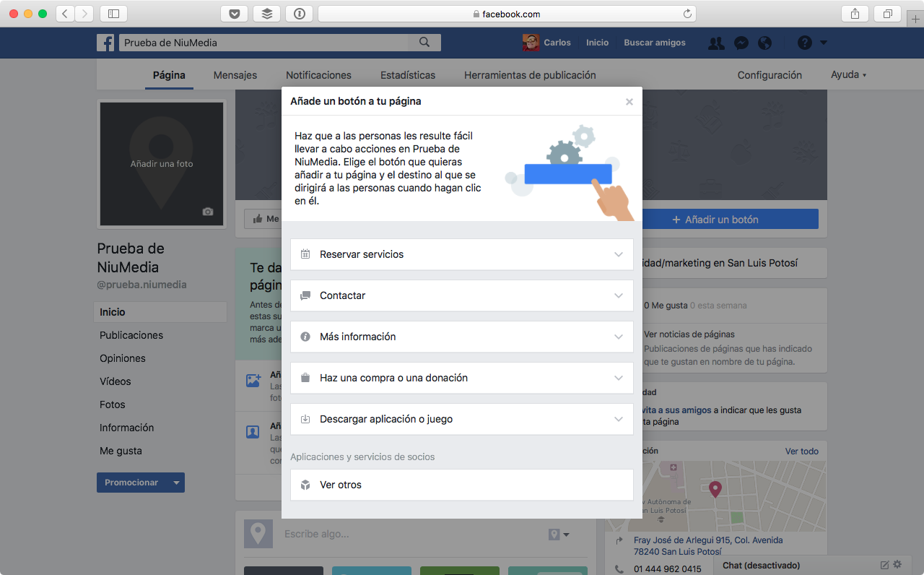Click the facebook.com address bar
The image size is (924, 575).
click(x=506, y=14)
